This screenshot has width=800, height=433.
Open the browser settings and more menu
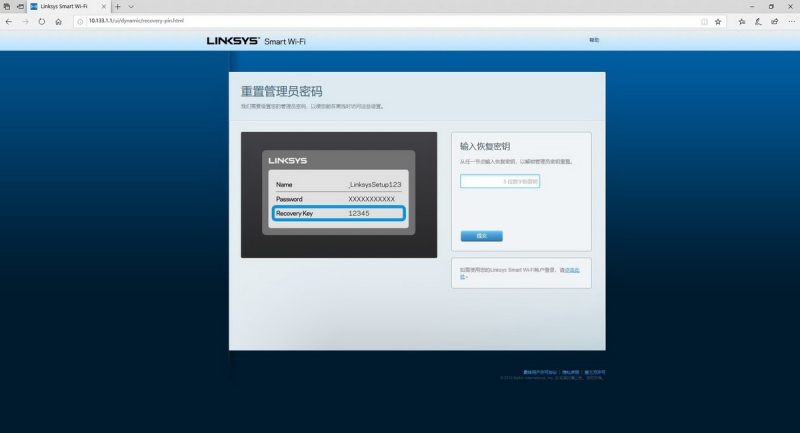click(791, 21)
